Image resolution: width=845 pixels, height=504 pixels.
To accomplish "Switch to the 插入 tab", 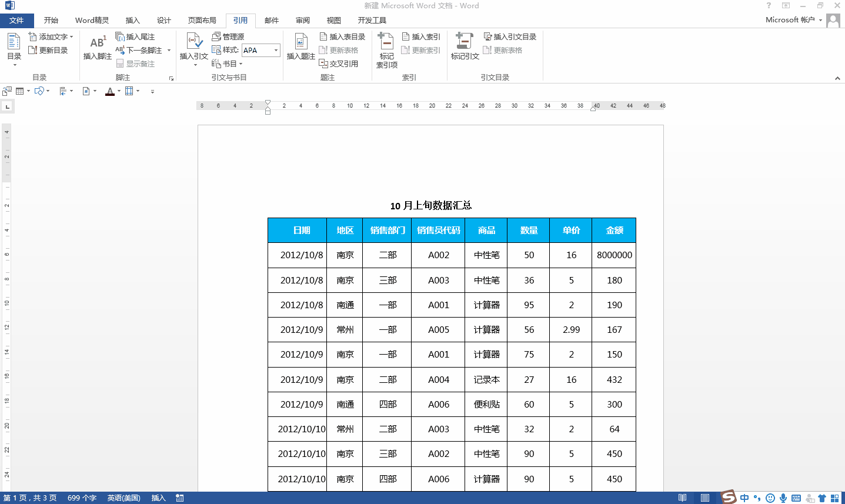I will 133,21.
